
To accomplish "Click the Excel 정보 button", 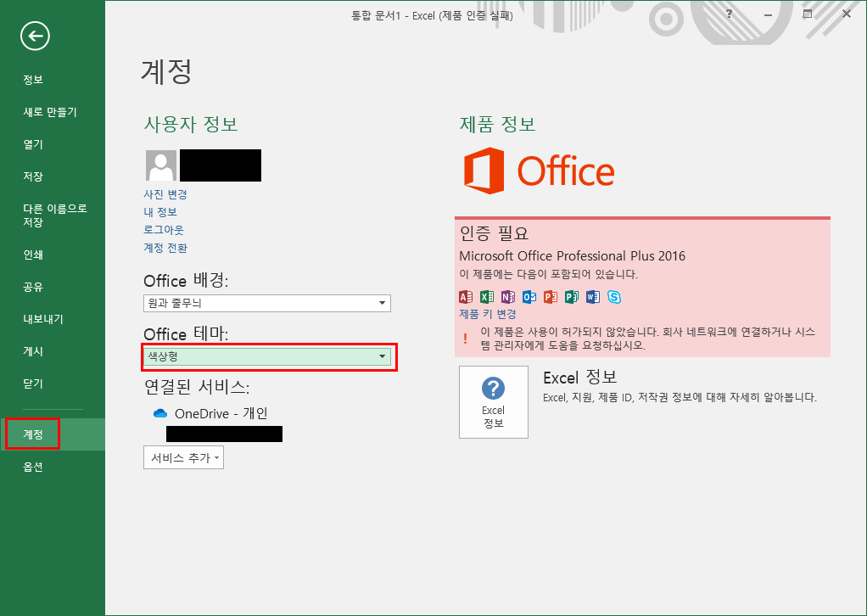I will coord(493,402).
